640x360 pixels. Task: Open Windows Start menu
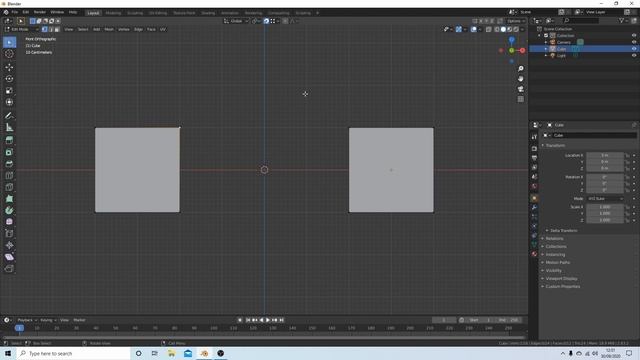point(8,353)
